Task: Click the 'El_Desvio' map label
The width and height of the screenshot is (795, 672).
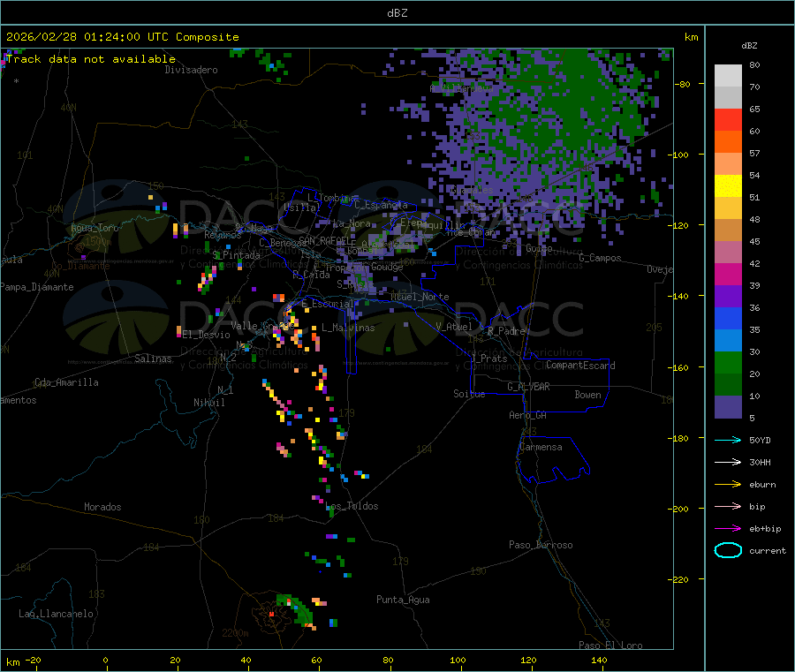Action: click(206, 335)
